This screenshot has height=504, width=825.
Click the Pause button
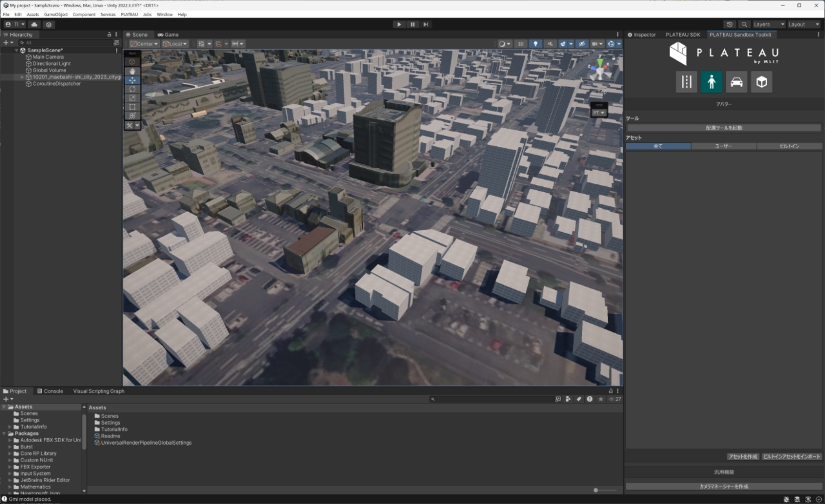412,24
